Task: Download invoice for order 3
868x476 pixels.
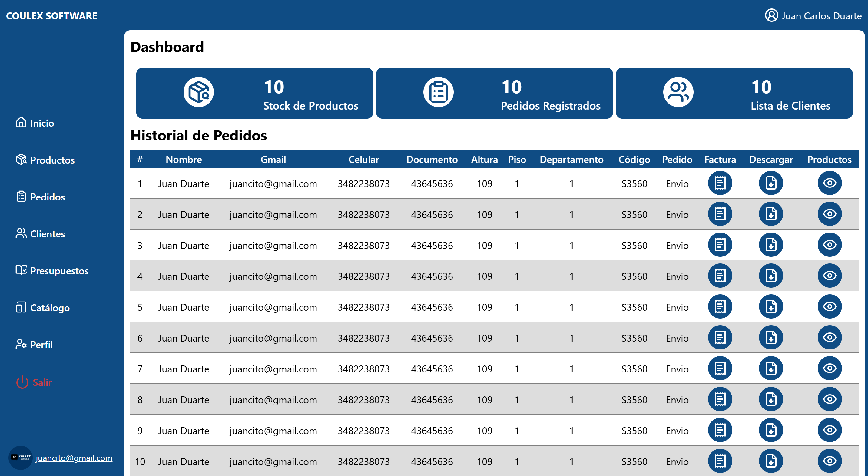Action: [770, 245]
